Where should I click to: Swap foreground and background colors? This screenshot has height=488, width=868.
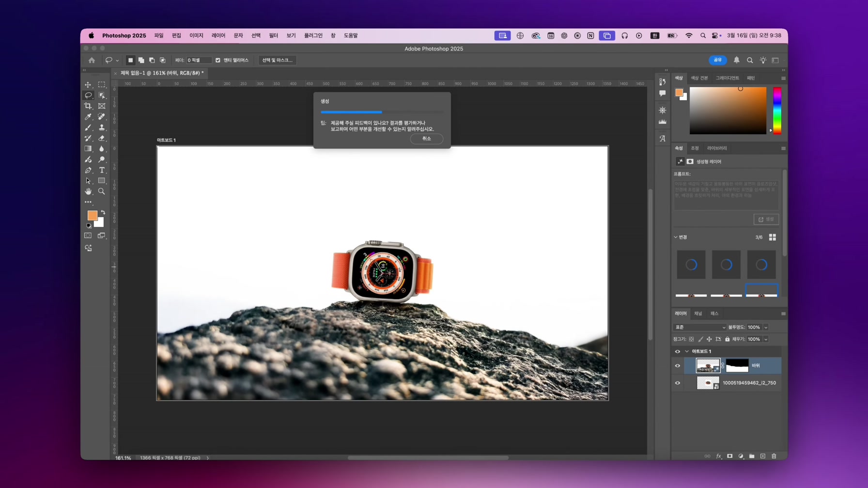tap(103, 212)
